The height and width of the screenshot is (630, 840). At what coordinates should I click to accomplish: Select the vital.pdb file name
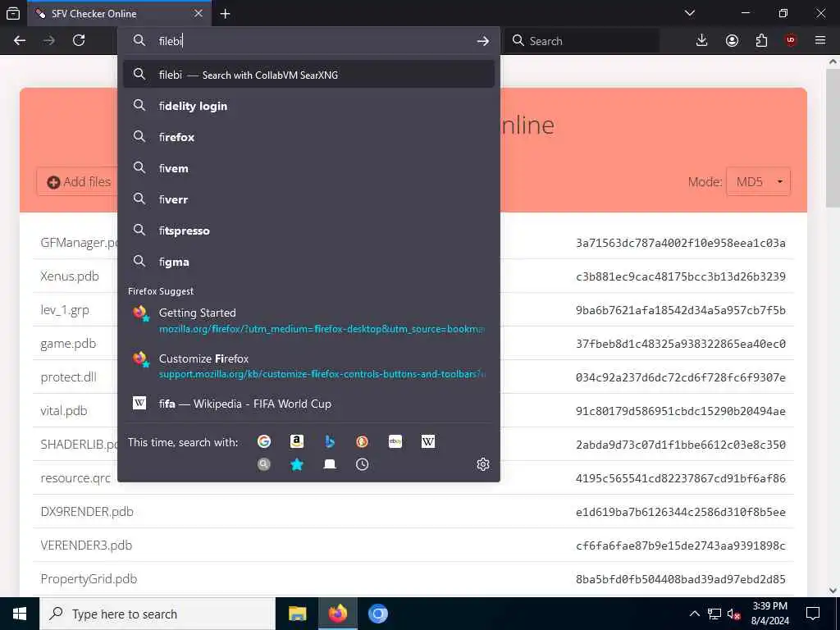tap(64, 411)
